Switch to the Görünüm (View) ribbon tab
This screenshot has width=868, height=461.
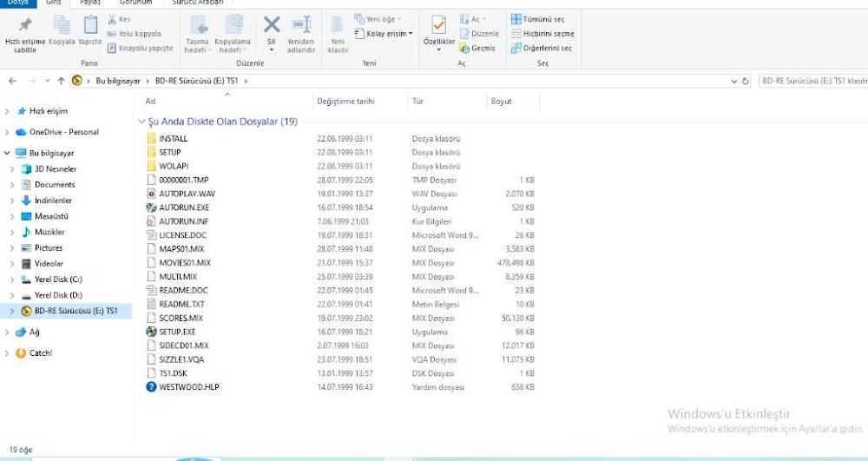pyautogui.click(x=135, y=3)
